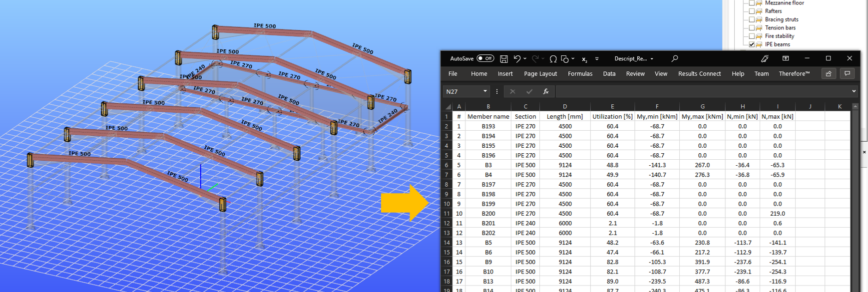
Task: Open the View tab
Action: (661, 73)
